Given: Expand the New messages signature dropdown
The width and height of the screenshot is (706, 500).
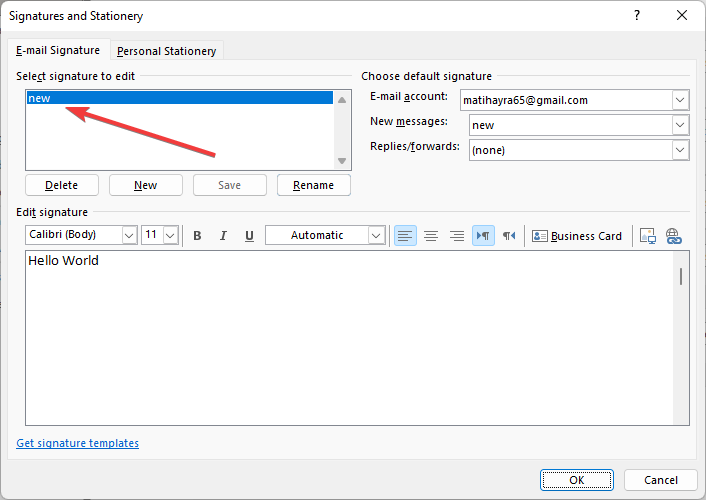Looking at the screenshot, I should (x=680, y=125).
